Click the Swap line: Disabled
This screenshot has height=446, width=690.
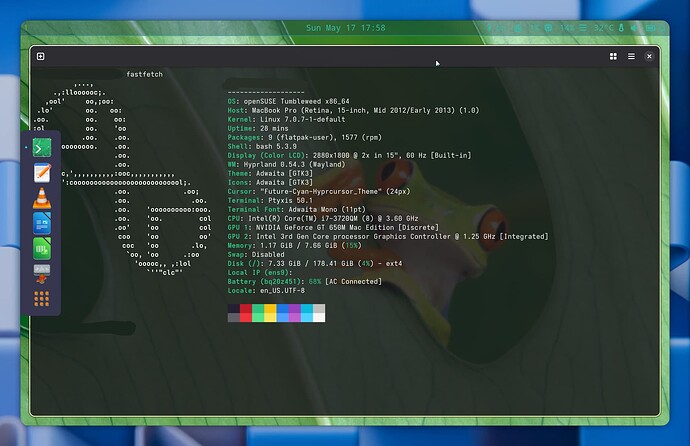coord(256,255)
